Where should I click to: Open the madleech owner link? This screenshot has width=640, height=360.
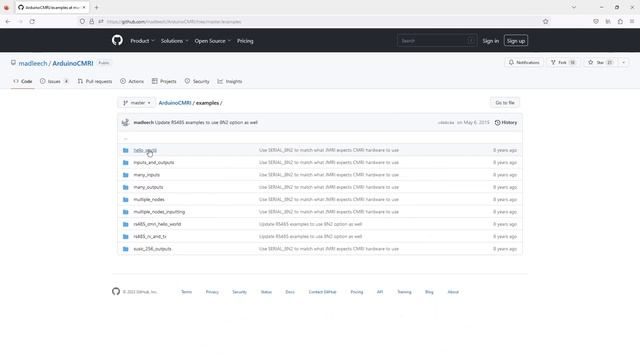pos(33,63)
